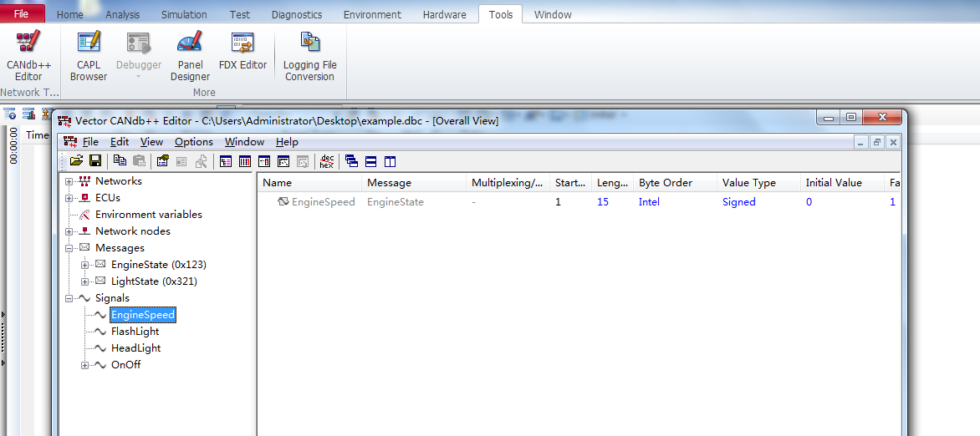Expand the LightState (0x321) message
Viewport: 980px width, 436px height.
(x=85, y=281)
